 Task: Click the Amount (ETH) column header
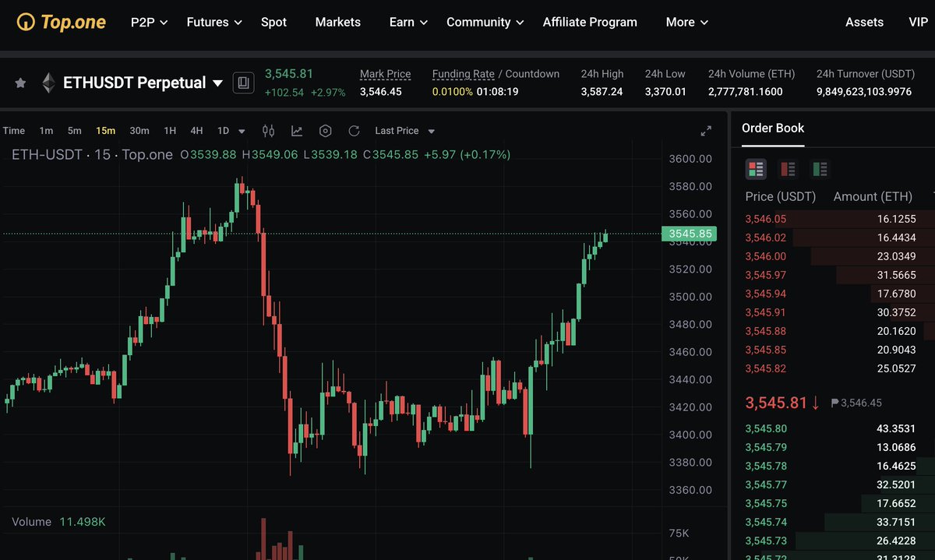[873, 196]
